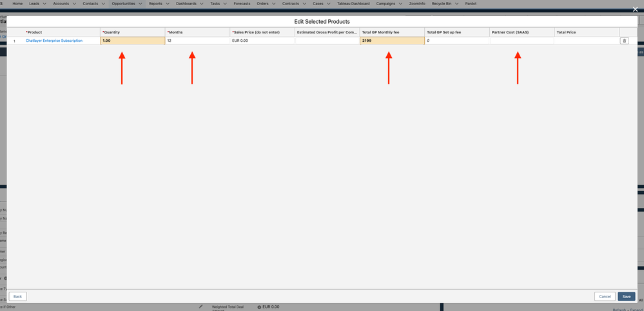Switch to Tableau Dashboard tab
Screen dimensions: 644x311
[353, 4]
